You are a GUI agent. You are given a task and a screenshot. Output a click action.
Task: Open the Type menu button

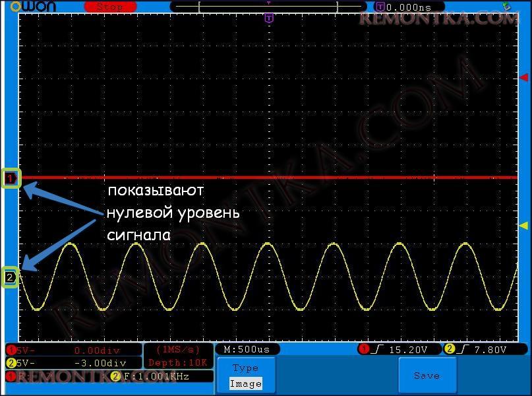click(x=246, y=368)
